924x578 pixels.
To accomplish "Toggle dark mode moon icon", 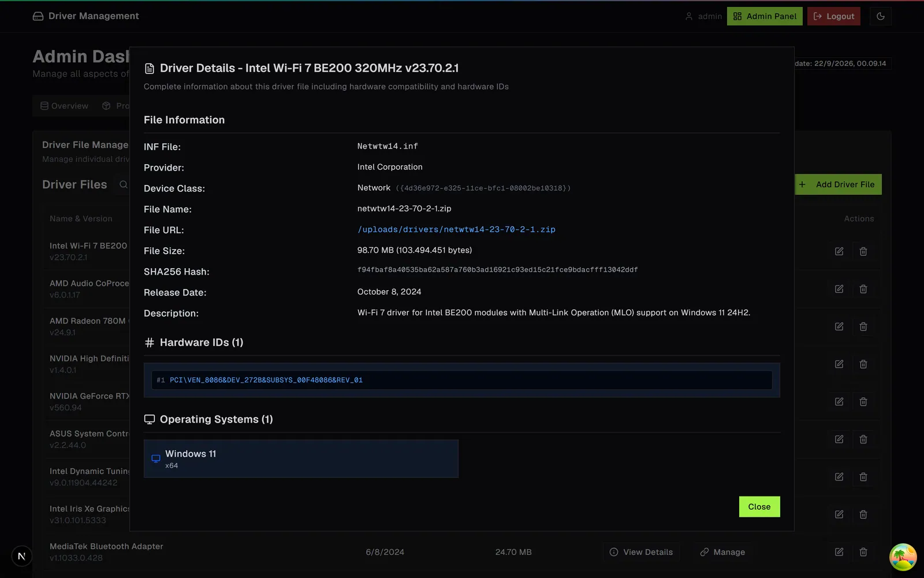I will coord(880,16).
